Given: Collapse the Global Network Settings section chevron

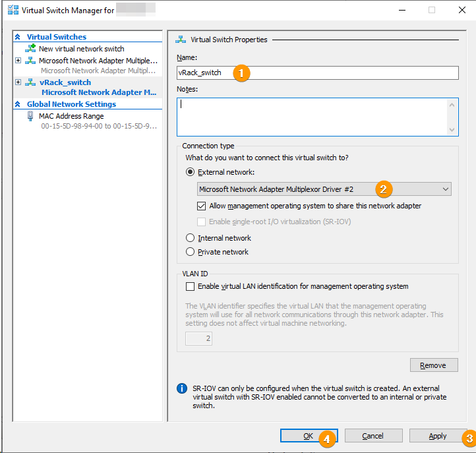Looking at the screenshot, I should (x=18, y=104).
